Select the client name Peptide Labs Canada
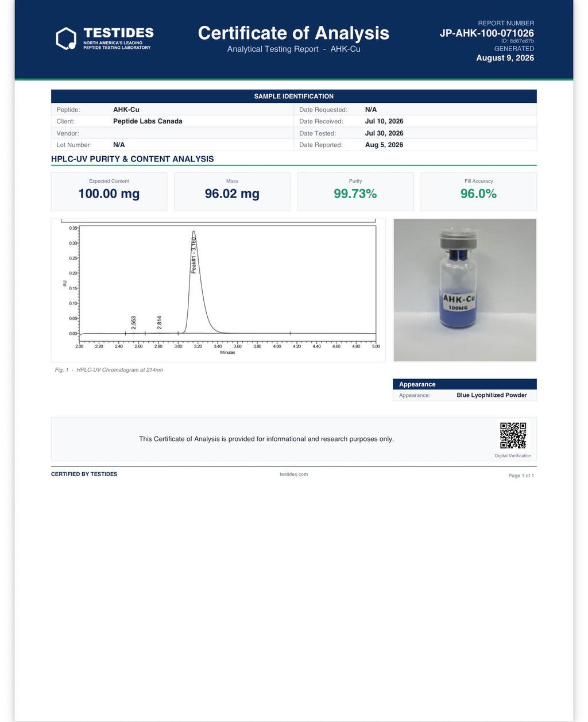 pos(148,121)
